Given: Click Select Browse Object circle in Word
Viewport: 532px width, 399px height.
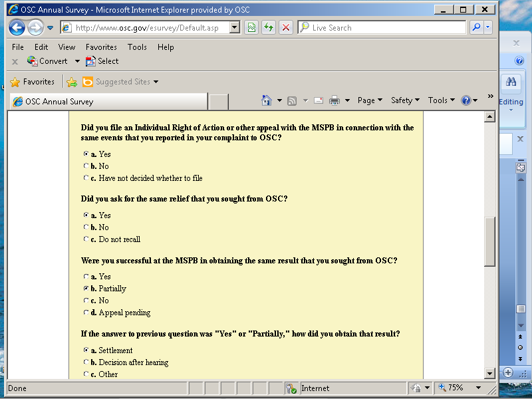Looking at the screenshot, I should (520, 348).
